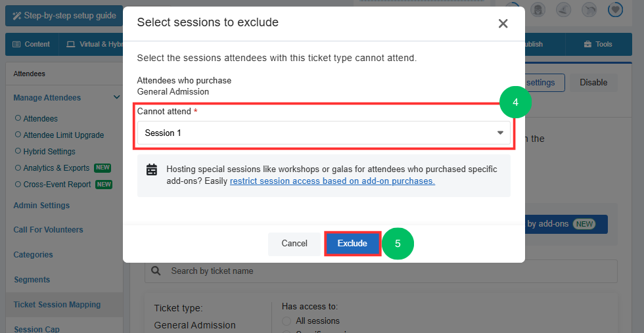Click the Exclude button
The image size is (644, 333).
(x=352, y=244)
